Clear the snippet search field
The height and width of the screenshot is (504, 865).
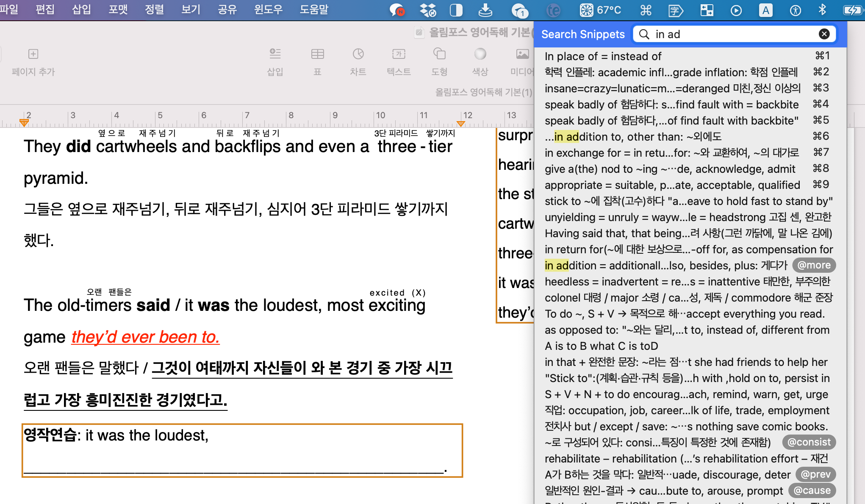pos(824,34)
